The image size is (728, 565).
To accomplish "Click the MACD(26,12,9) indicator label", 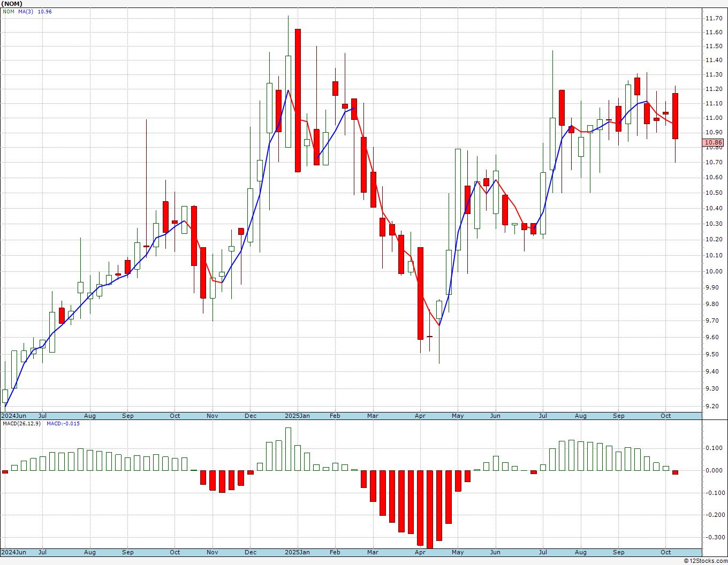I will (x=21, y=424).
